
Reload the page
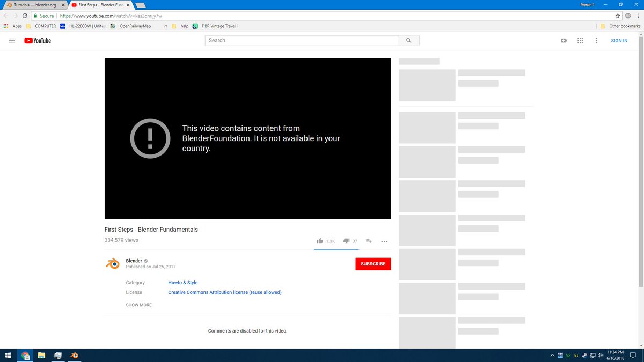[25, 16]
